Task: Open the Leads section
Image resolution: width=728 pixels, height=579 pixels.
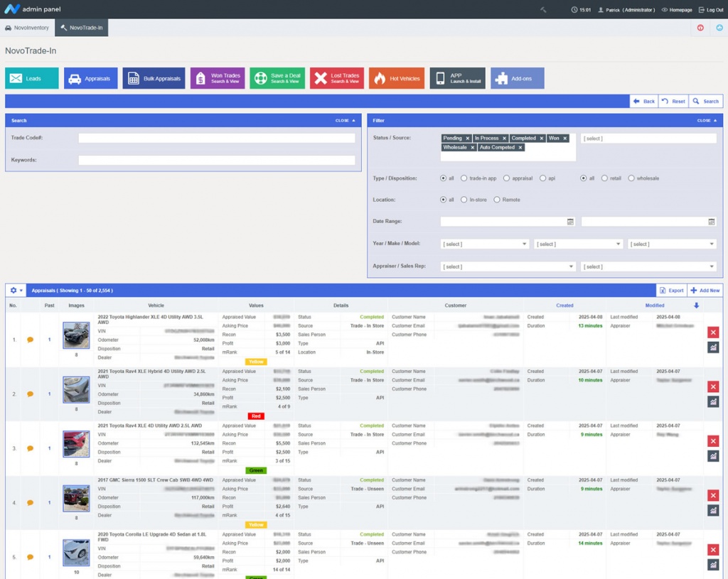Action: 32,78
